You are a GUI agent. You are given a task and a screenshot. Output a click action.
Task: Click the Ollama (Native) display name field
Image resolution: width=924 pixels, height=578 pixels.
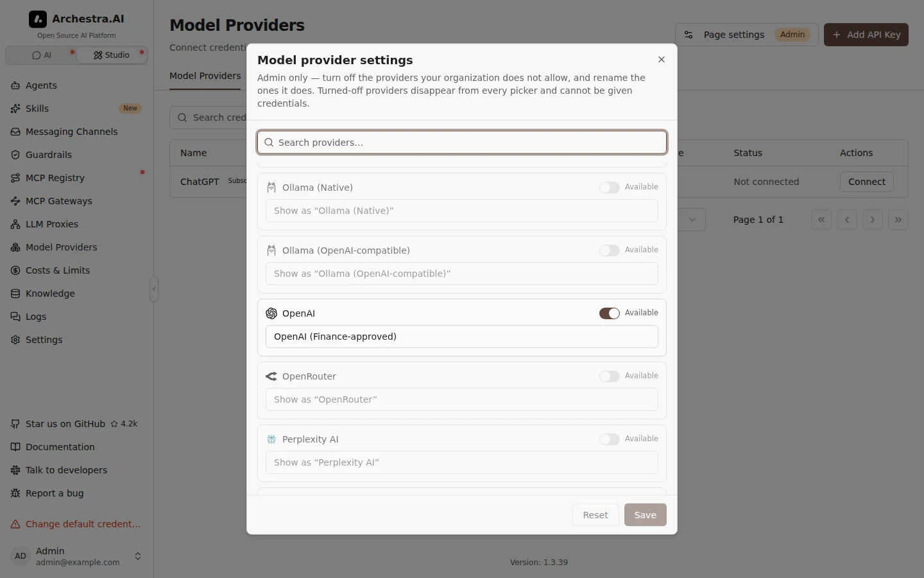point(462,211)
